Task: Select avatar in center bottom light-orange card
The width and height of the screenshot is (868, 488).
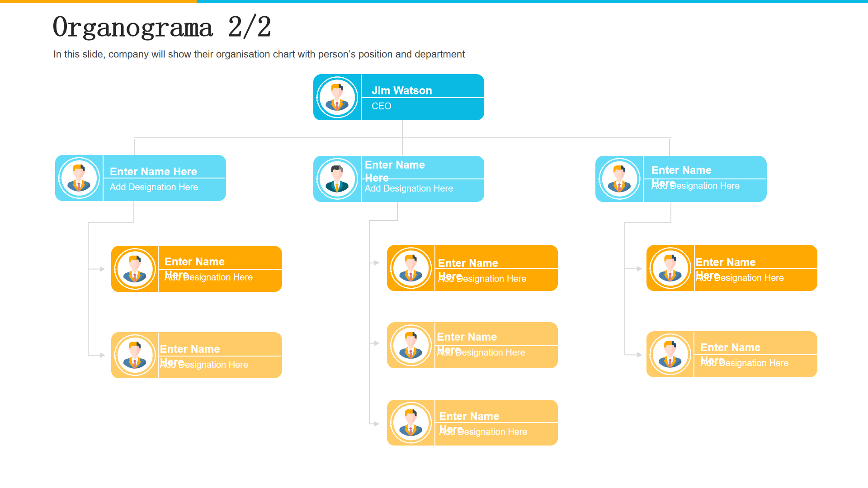Action: pyautogui.click(x=411, y=423)
